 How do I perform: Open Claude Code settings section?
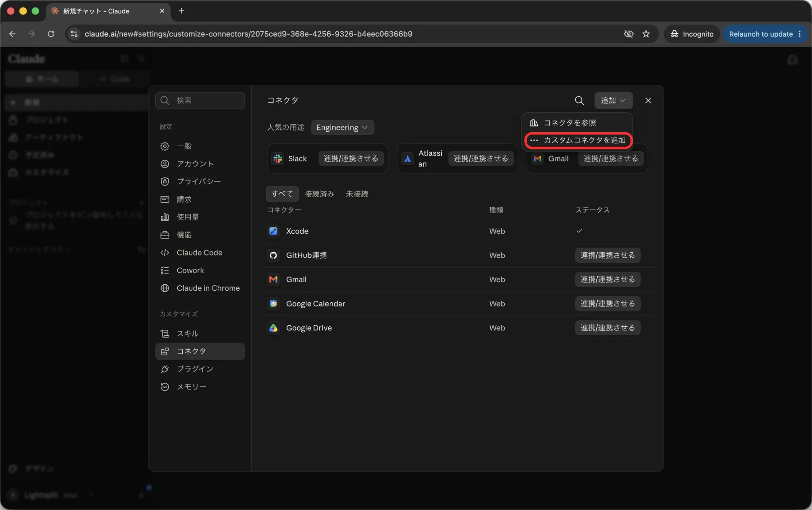pyautogui.click(x=200, y=253)
